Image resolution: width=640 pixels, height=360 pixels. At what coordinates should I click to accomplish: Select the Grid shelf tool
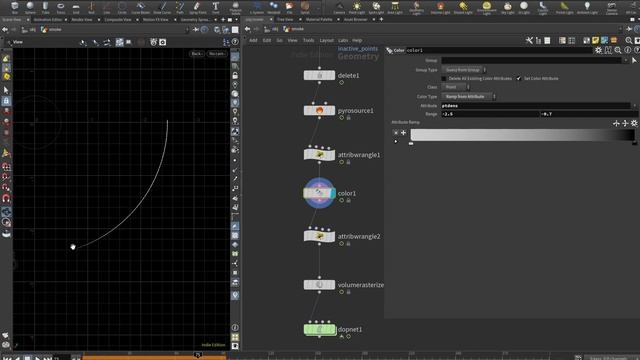[76, 7]
